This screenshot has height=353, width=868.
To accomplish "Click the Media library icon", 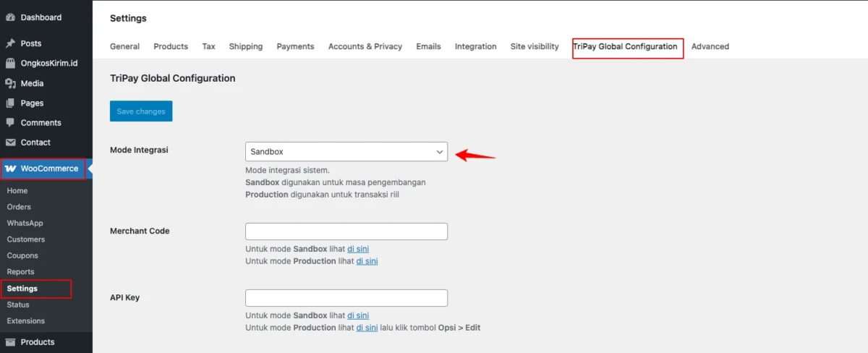I will tap(10, 83).
